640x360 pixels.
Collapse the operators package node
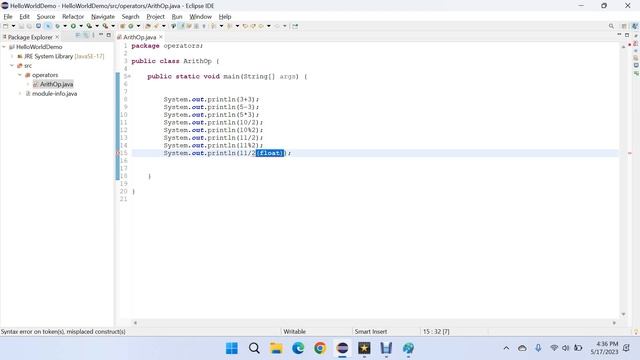click(20, 75)
